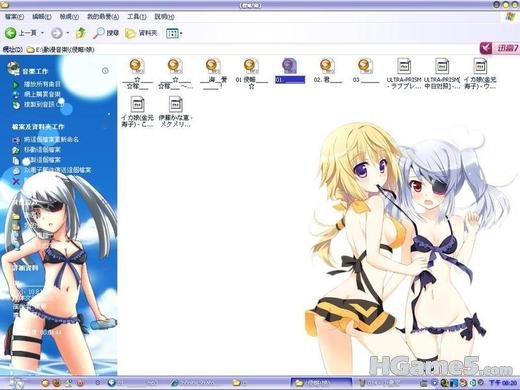Select the audio file 02. 君
The width and height of the screenshot is (520, 390).
tap(327, 71)
